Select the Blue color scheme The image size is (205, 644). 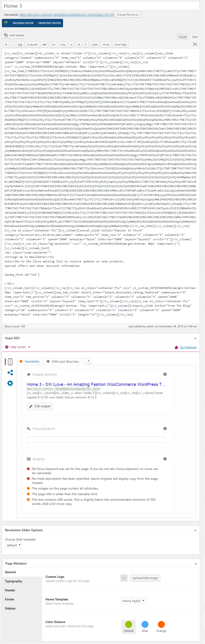(145, 627)
